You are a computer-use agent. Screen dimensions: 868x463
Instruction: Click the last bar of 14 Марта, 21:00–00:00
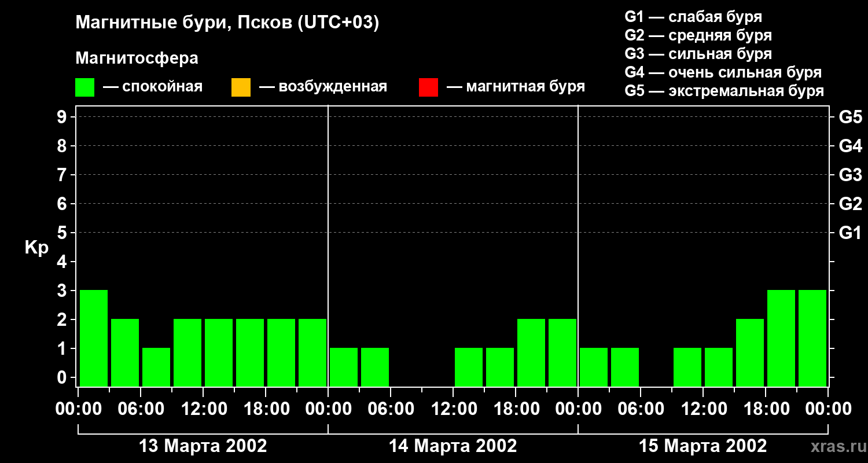point(562,352)
